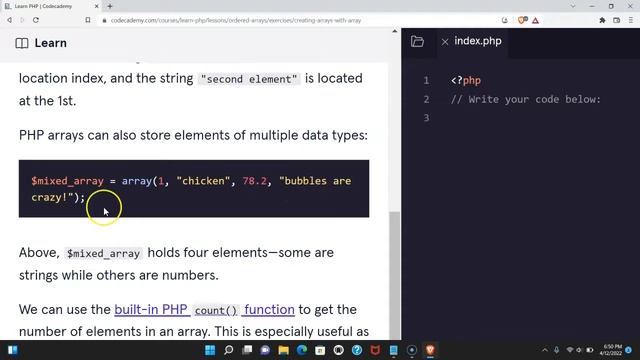640x360 pixels.
Task: Launch Microsoft Edge from taskbar
Action: click(302, 350)
